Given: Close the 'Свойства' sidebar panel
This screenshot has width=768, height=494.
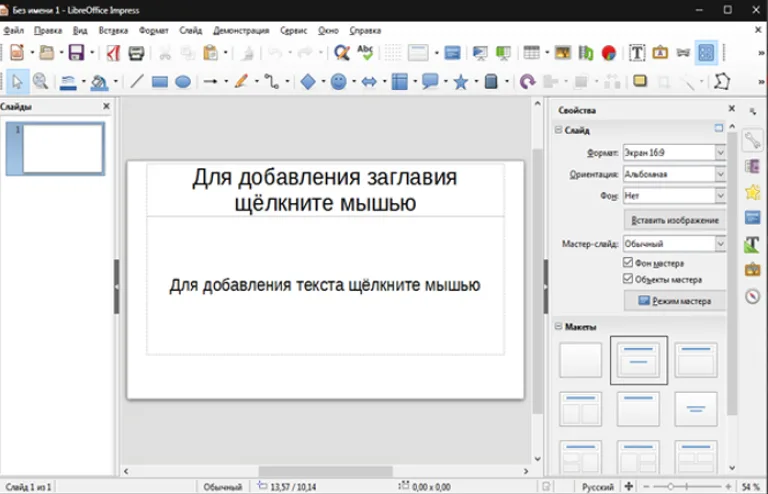Looking at the screenshot, I should coord(732,108).
